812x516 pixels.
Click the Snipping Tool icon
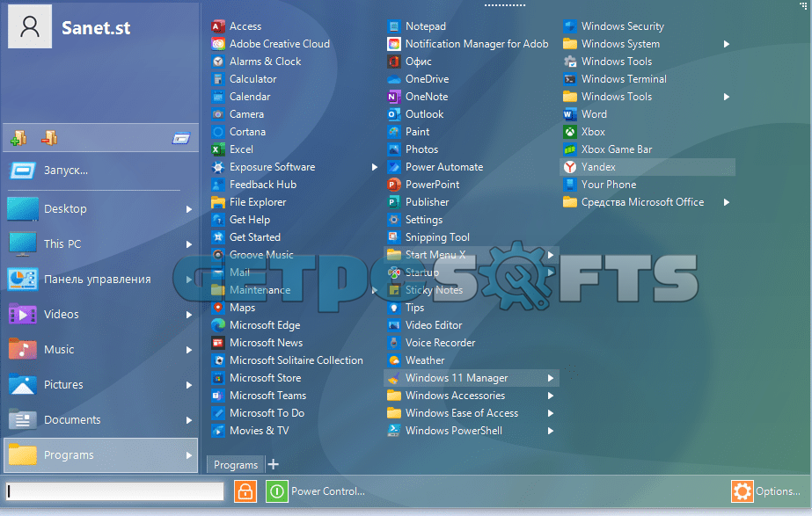(x=394, y=237)
